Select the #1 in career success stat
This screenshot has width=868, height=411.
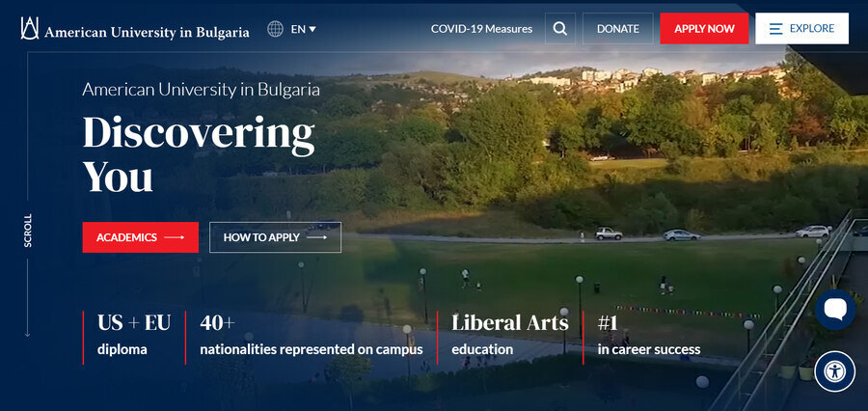point(648,335)
